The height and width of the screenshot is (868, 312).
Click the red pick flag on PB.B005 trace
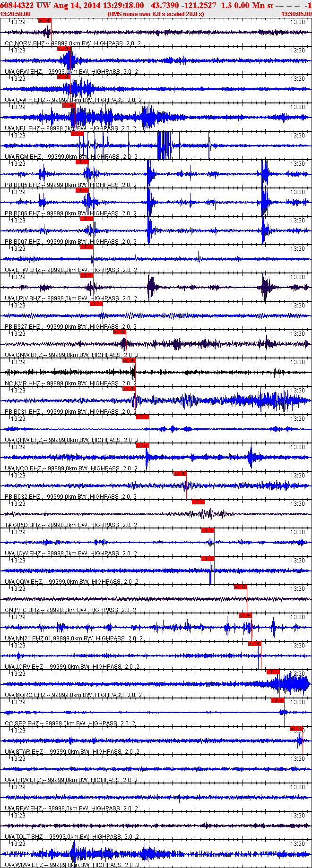coord(82,162)
